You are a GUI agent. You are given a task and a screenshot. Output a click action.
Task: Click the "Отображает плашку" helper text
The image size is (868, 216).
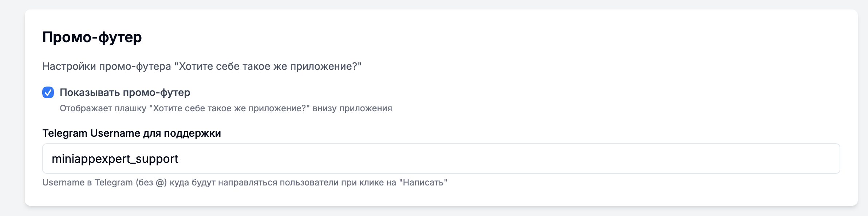click(103, 108)
